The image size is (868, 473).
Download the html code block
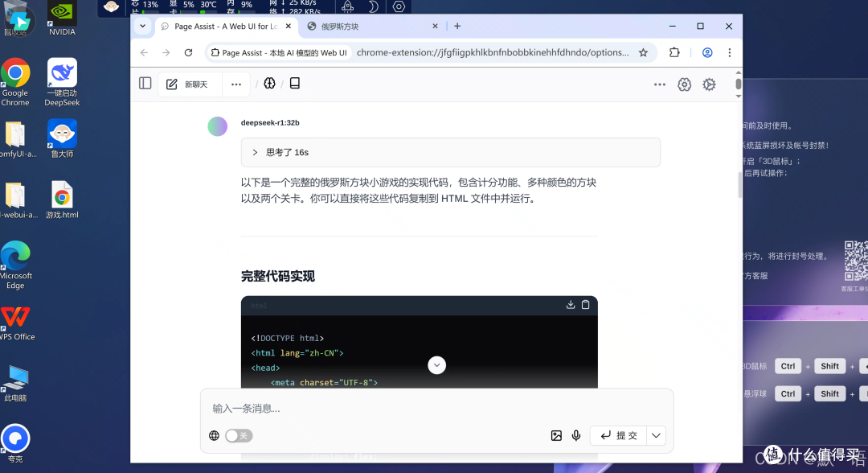(x=571, y=305)
